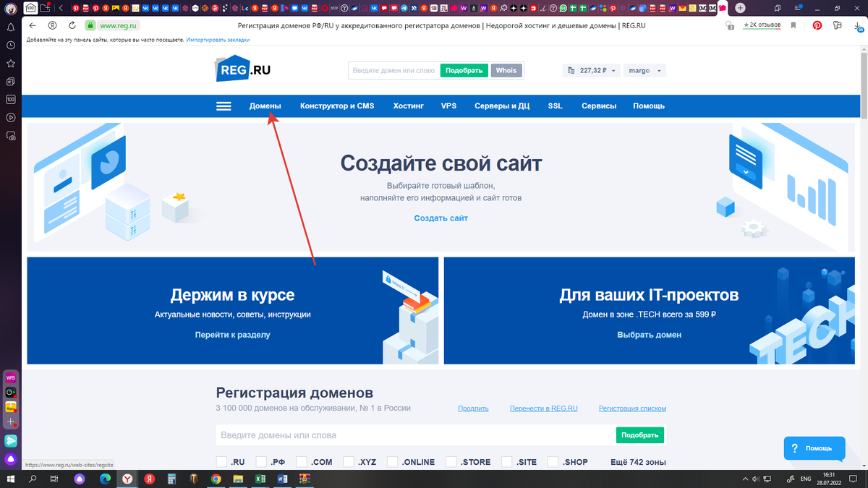Click the header Подобрать button
This screenshot has height=488, width=868.
tap(464, 70)
